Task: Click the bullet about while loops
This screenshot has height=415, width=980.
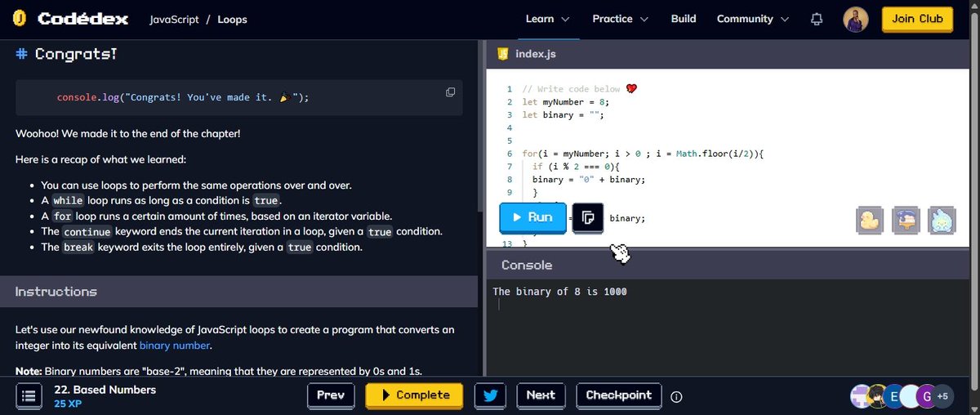Action: [160, 200]
